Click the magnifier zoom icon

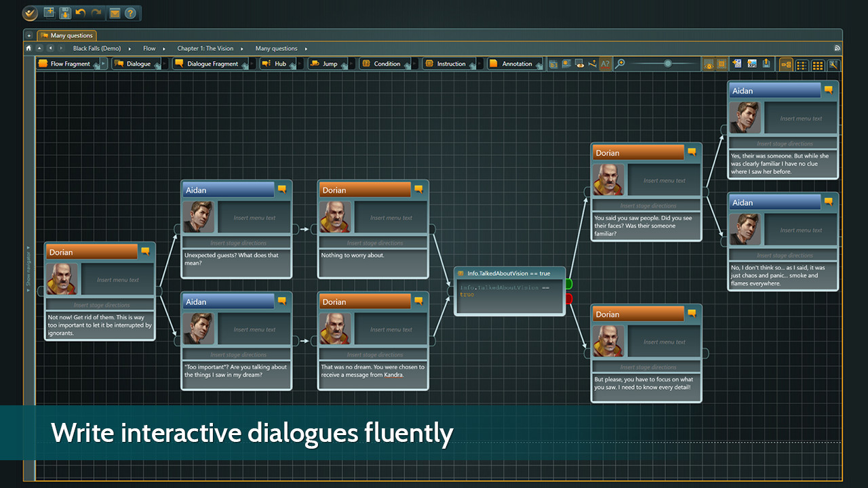(620, 64)
